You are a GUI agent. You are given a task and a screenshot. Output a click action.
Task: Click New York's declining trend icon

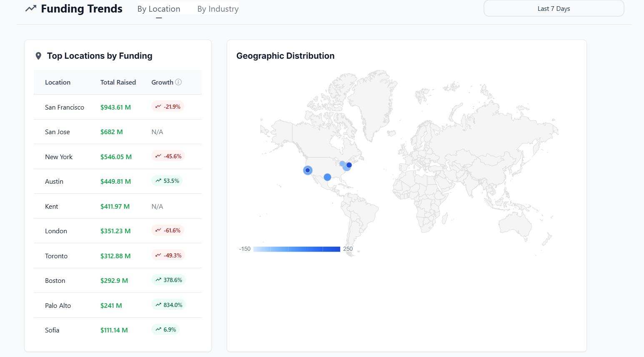[x=158, y=156]
